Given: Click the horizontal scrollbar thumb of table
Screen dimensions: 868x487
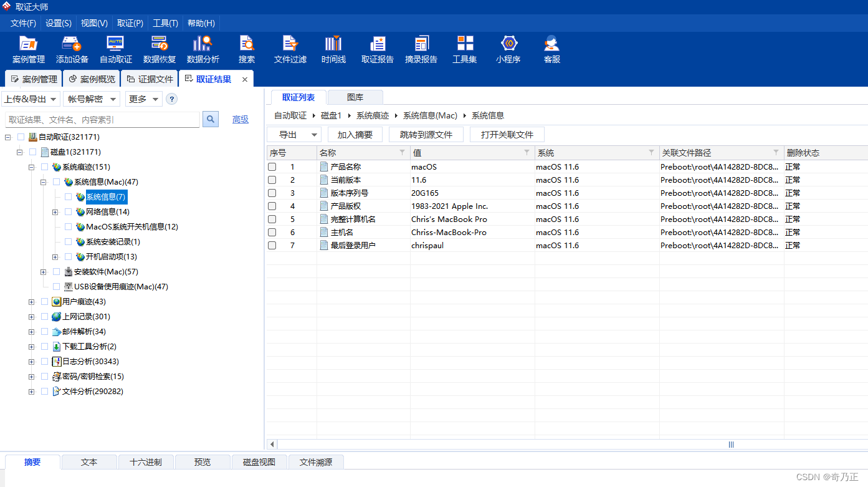Looking at the screenshot, I should pyautogui.click(x=730, y=445).
